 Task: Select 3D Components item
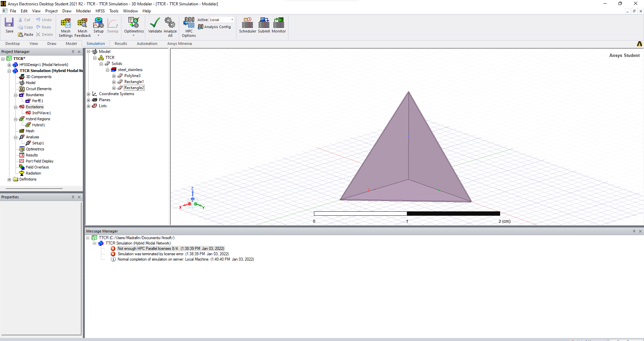(x=39, y=77)
